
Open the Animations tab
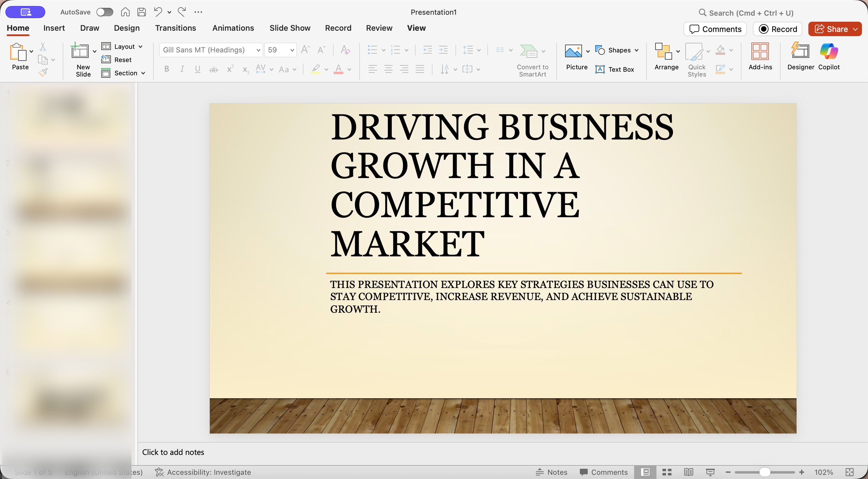(233, 28)
